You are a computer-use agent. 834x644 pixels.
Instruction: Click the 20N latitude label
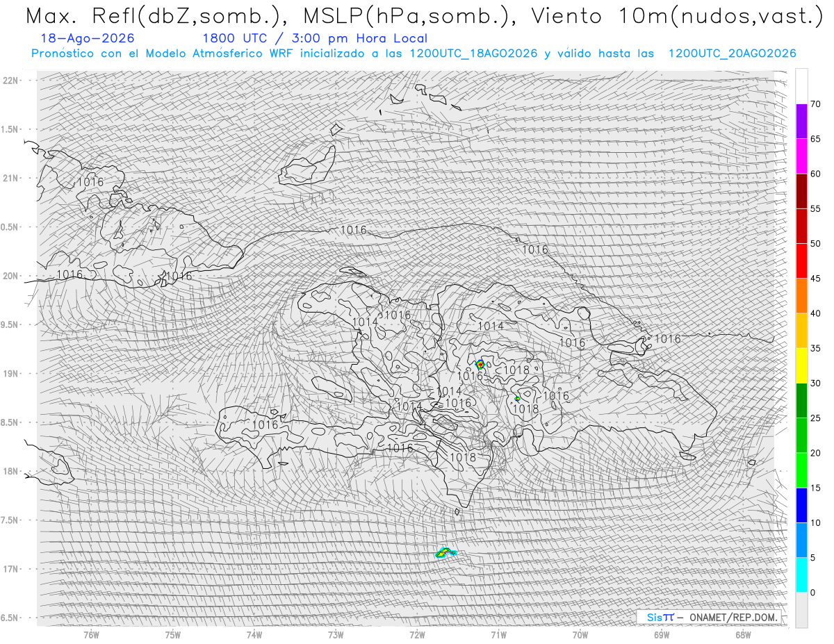tap(11, 276)
